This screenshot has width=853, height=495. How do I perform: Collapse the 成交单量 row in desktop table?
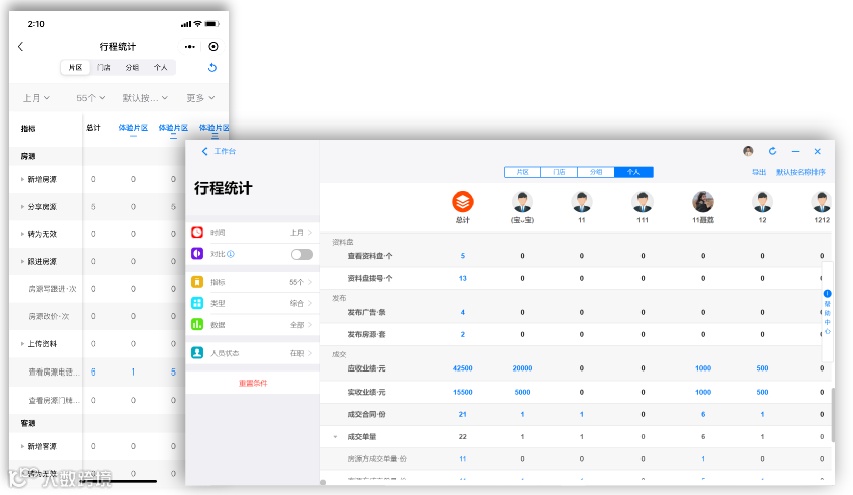click(x=335, y=437)
